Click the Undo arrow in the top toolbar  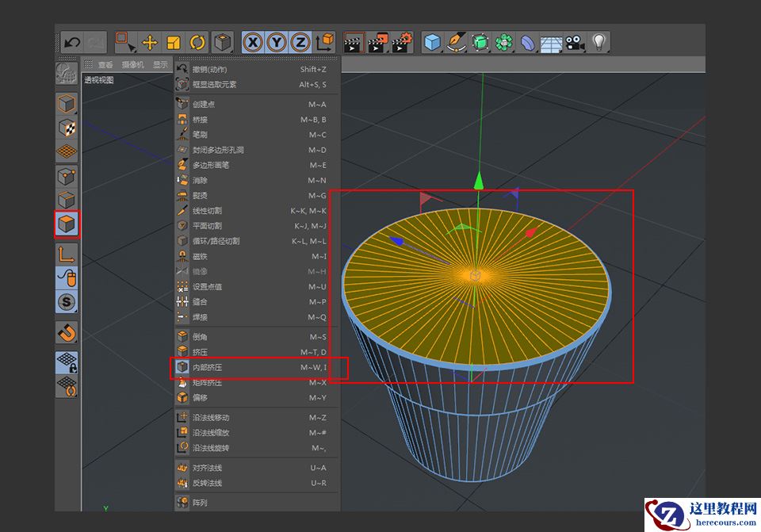click(x=74, y=42)
